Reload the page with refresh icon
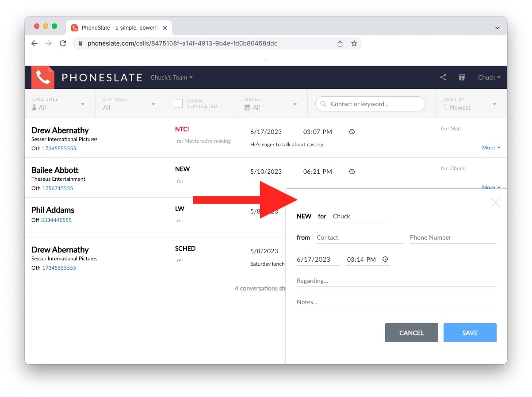The height and width of the screenshot is (397, 532). tap(63, 43)
